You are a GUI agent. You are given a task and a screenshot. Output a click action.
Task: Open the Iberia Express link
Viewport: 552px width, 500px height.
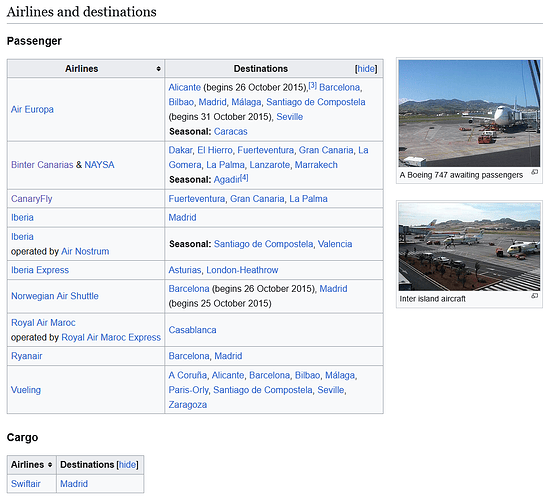(x=40, y=270)
